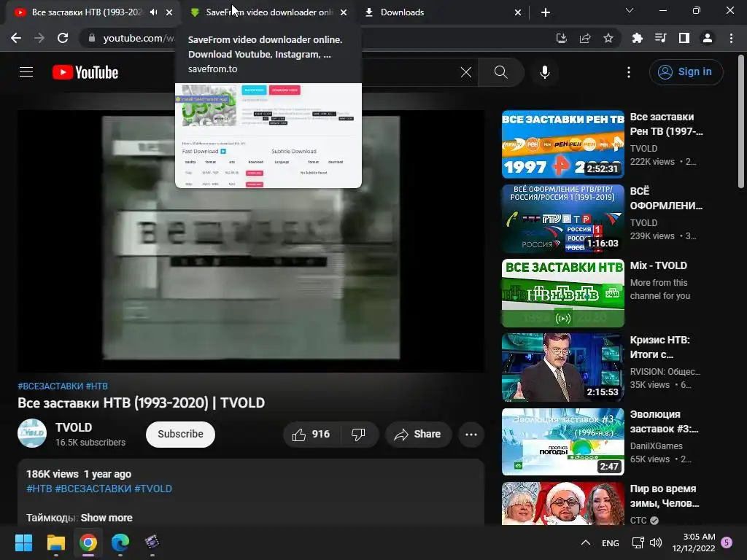Open #TVOLD hashtag in description

[153, 489]
